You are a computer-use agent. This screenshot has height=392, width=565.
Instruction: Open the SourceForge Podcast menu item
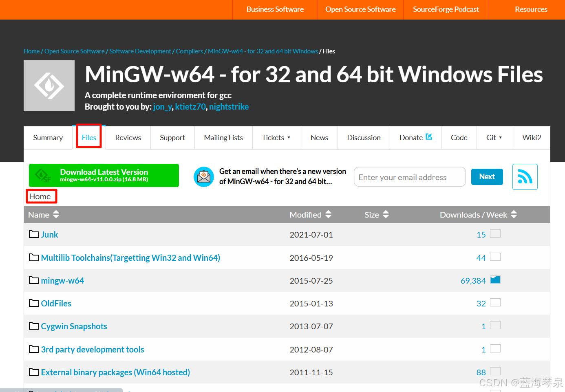pos(446,9)
